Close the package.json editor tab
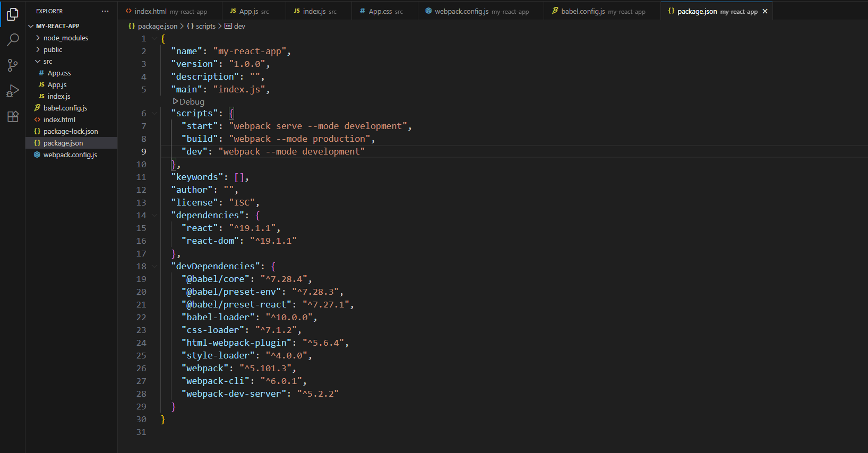Viewport: 868px width, 453px height. 765,11
